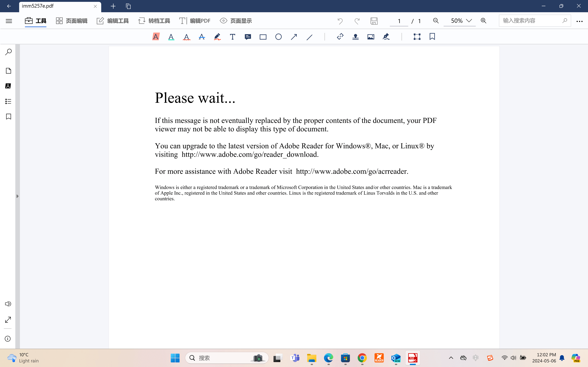This screenshot has height=367, width=588.
Task: Pick the freehand pen drawing tool
Action: pyautogui.click(x=217, y=37)
